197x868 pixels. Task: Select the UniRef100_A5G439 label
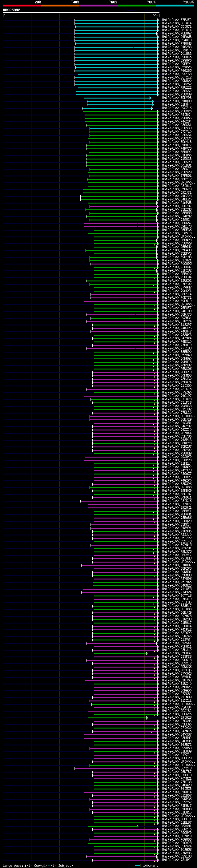[177, 250]
